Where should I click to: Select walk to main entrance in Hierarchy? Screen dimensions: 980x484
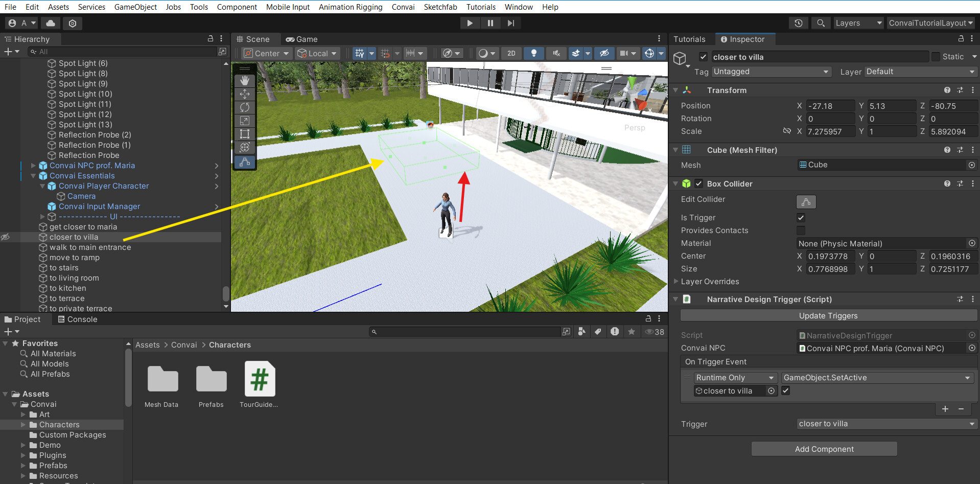pos(90,247)
